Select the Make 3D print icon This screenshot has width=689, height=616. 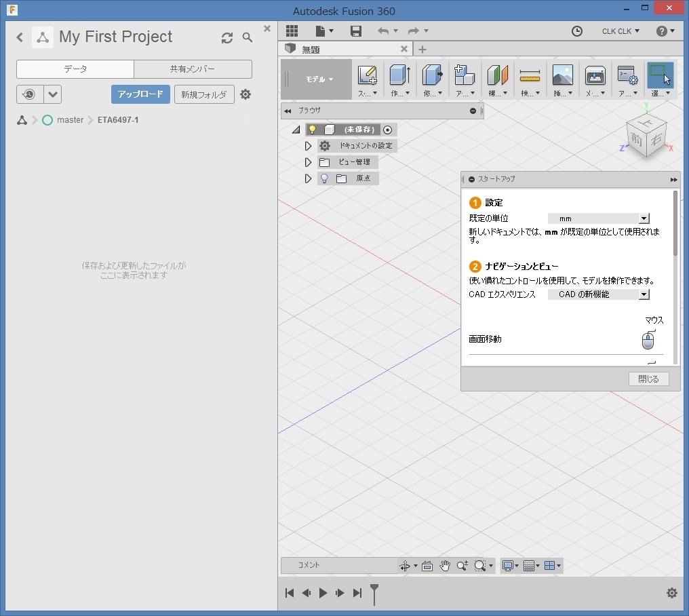[x=595, y=75]
